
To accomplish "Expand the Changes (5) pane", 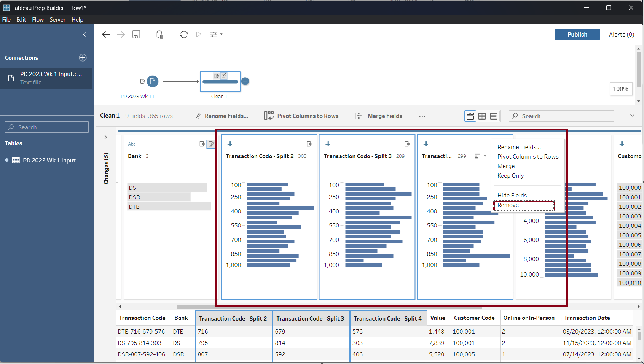I will coord(106,137).
